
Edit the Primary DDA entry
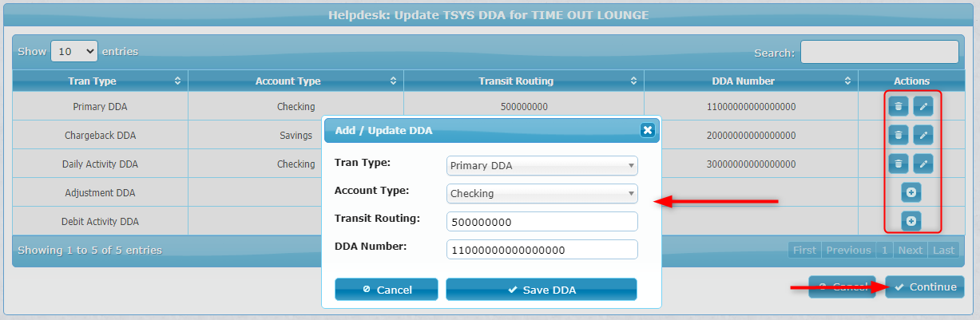923,106
